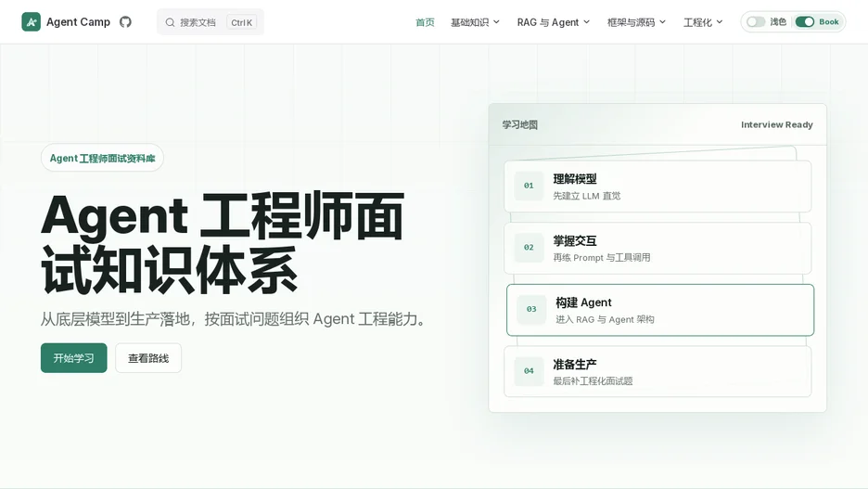Click the 查看路线 button
Viewport: 868px width, 489px height.
point(148,358)
